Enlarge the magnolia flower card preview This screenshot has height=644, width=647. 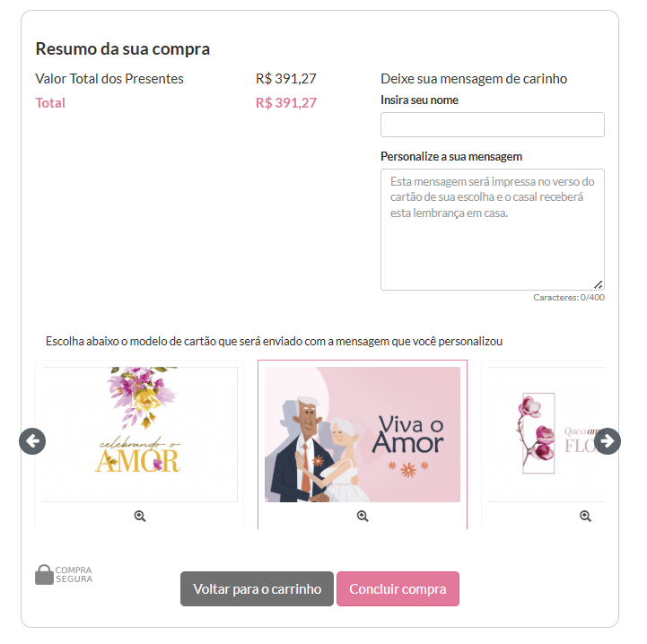click(x=585, y=516)
